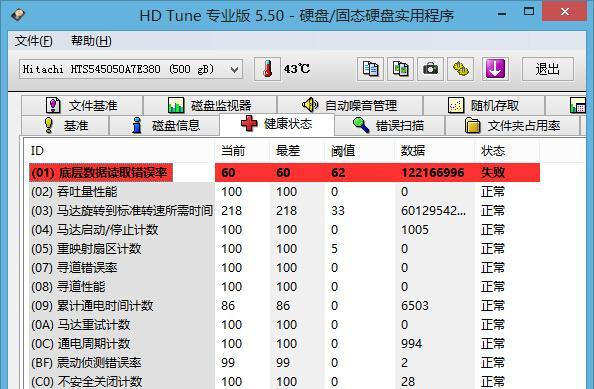The width and height of the screenshot is (594, 389).
Task: Switch to the 自动噪音管理 tab
Action: click(x=350, y=105)
